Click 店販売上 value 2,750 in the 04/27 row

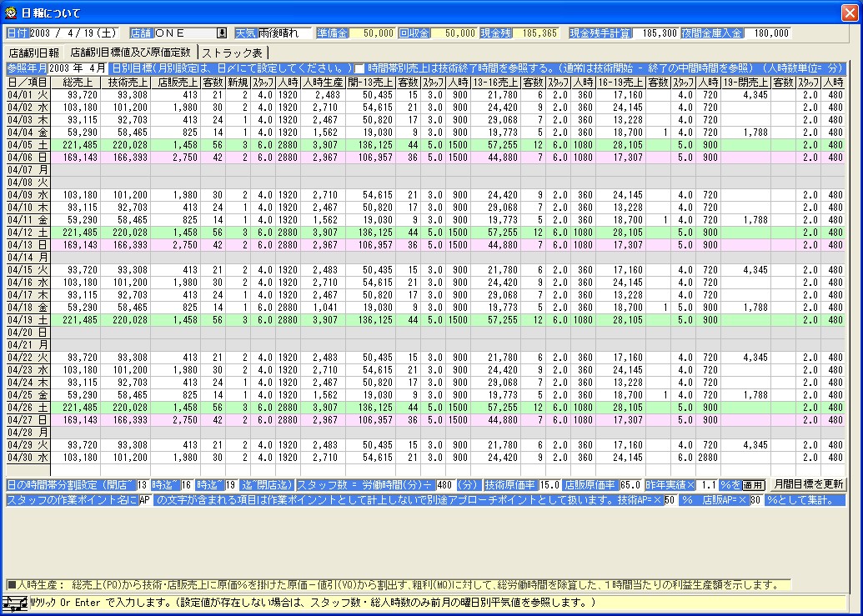point(176,420)
